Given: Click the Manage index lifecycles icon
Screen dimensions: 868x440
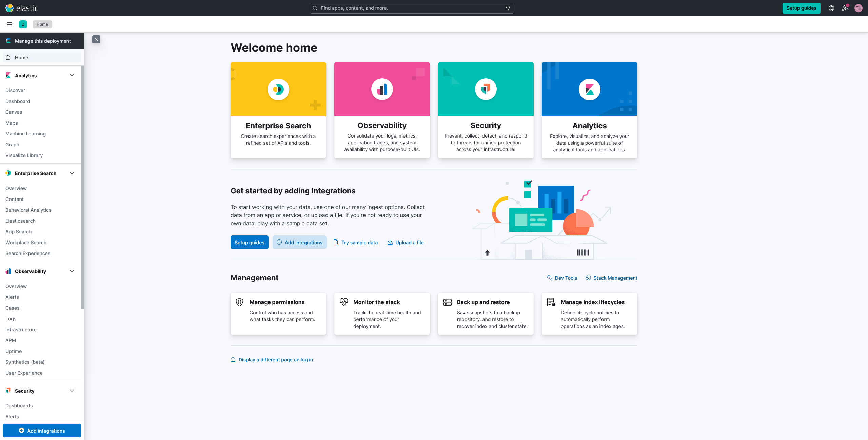Looking at the screenshot, I should pyautogui.click(x=551, y=302).
